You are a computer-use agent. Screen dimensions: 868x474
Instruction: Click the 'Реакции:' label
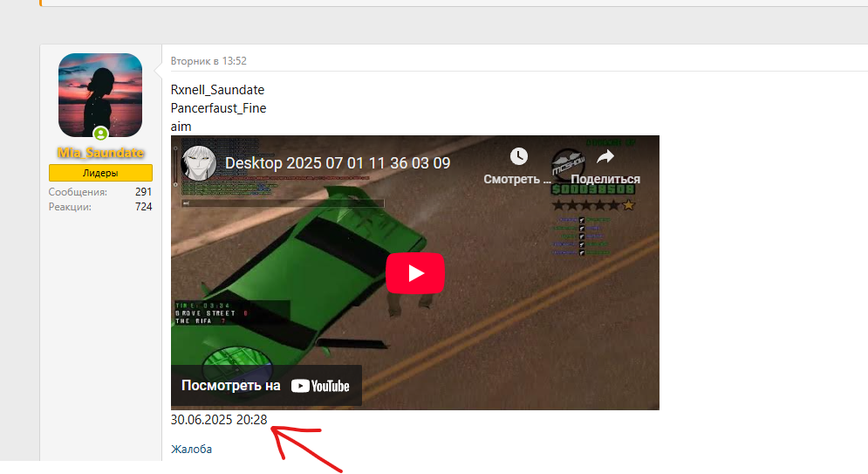[x=70, y=207]
